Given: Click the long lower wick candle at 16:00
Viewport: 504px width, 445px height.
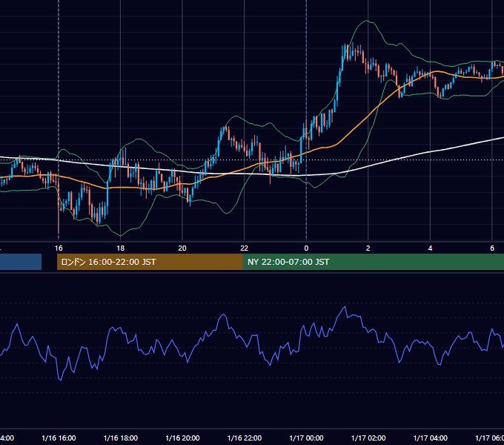Looking at the screenshot, I should 59,209.
